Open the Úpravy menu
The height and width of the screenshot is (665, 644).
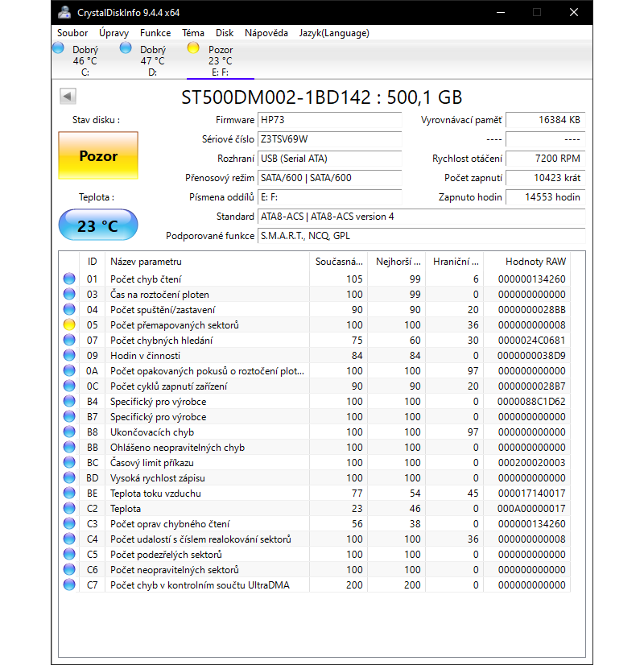[114, 33]
